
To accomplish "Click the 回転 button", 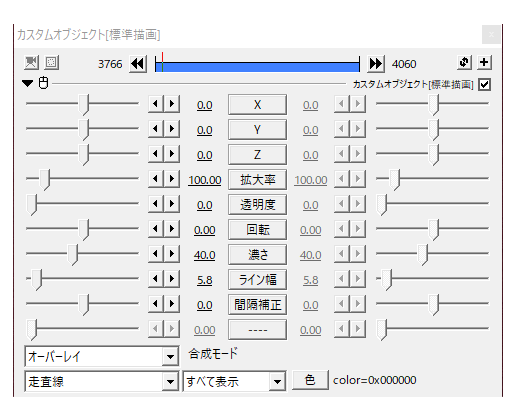I will [x=257, y=230].
